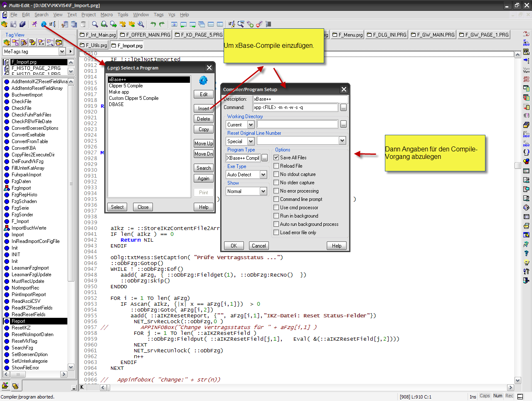Screen dimensions: 532x401
Task: Enable the Reload File checkbox
Action: click(x=276, y=166)
